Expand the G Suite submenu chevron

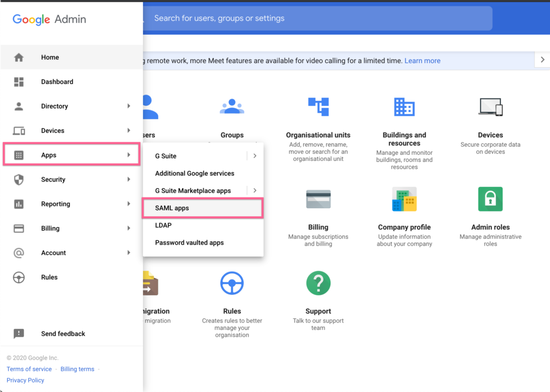(x=255, y=156)
